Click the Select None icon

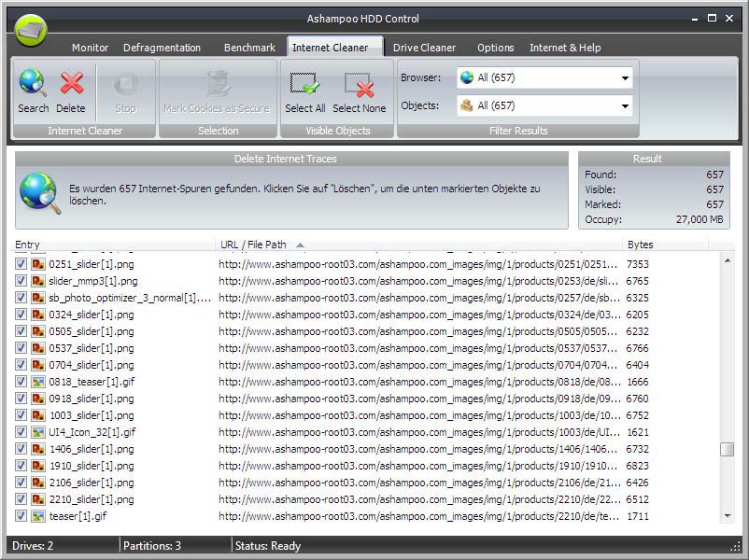pyautogui.click(x=359, y=85)
